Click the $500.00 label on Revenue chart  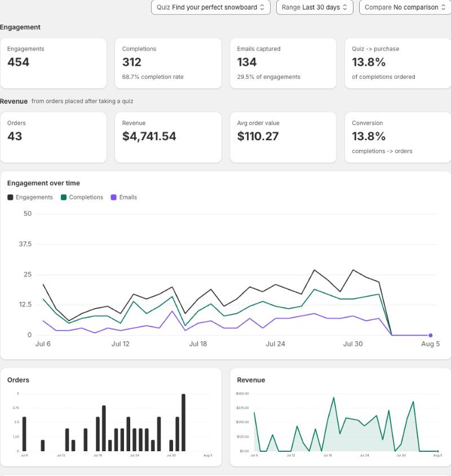(242, 394)
